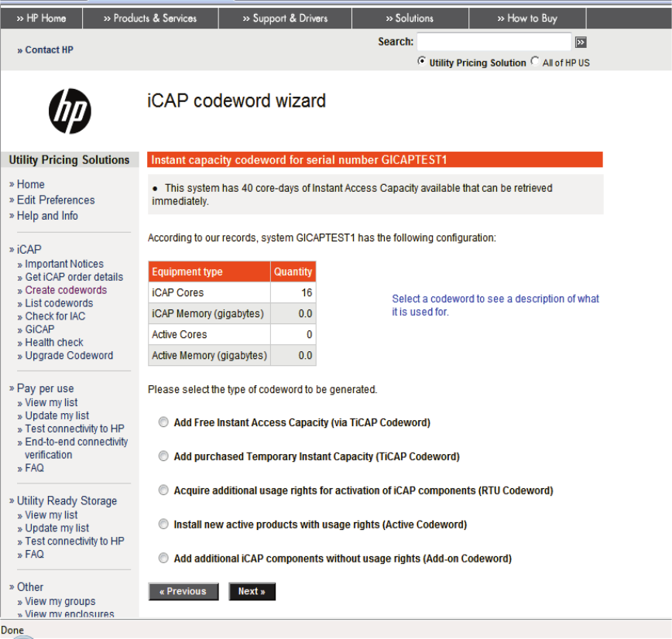Click the Active Memory (gigabytes) row label
Viewport: 672px width, 639px height.
(x=210, y=356)
